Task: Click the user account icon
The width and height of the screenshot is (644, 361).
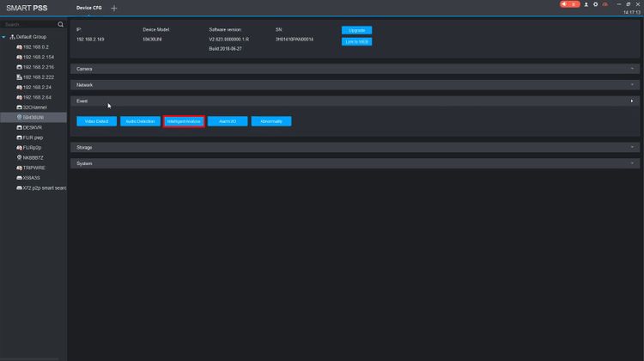Action: [586, 4]
